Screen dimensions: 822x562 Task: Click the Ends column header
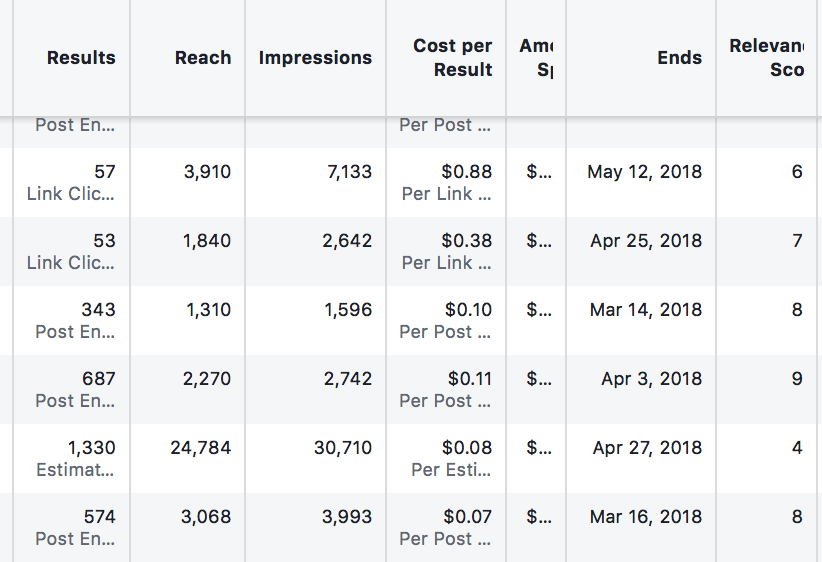click(x=679, y=58)
